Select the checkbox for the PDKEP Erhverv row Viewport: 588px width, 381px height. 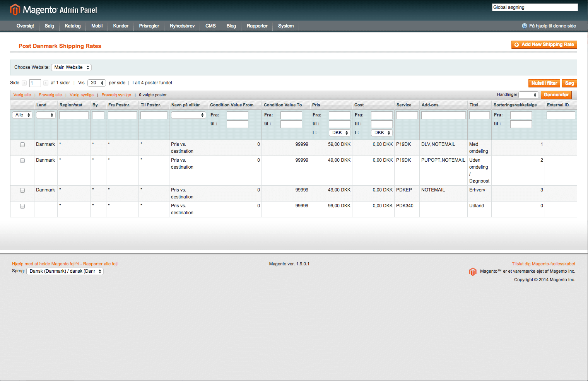[x=22, y=190]
